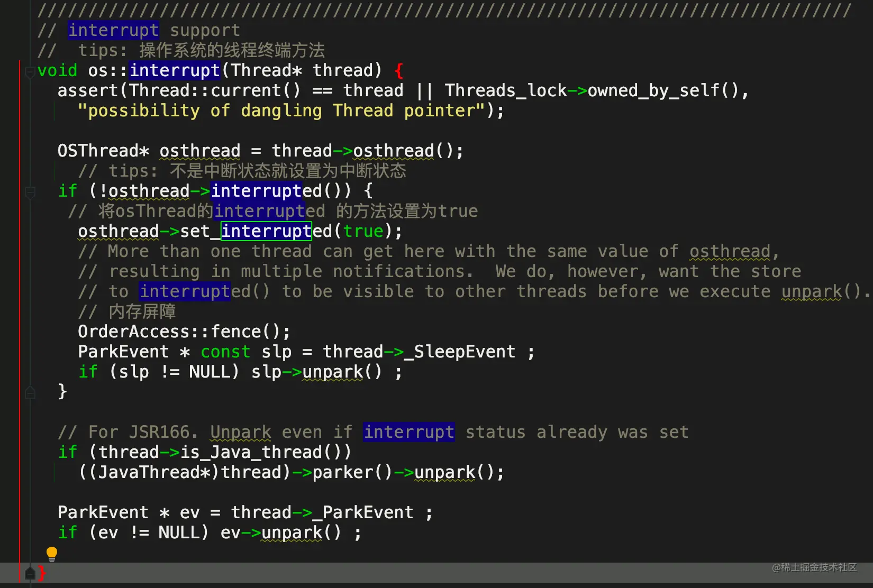The image size is (873, 588).
Task: Click the green-boxed interrupt in set_interrupted
Action: click(x=267, y=231)
